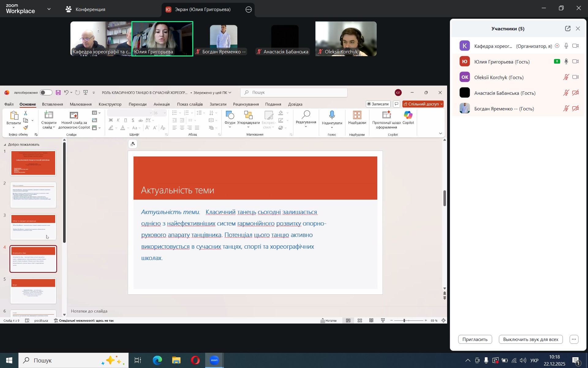
Task: Toggle microphone for Юлия Григорьева participant
Action: (566, 62)
